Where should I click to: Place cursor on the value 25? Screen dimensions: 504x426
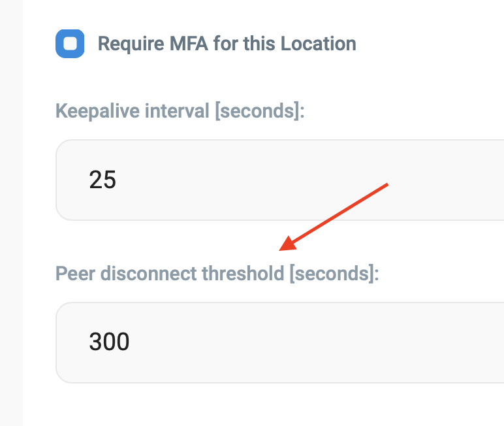tap(102, 180)
